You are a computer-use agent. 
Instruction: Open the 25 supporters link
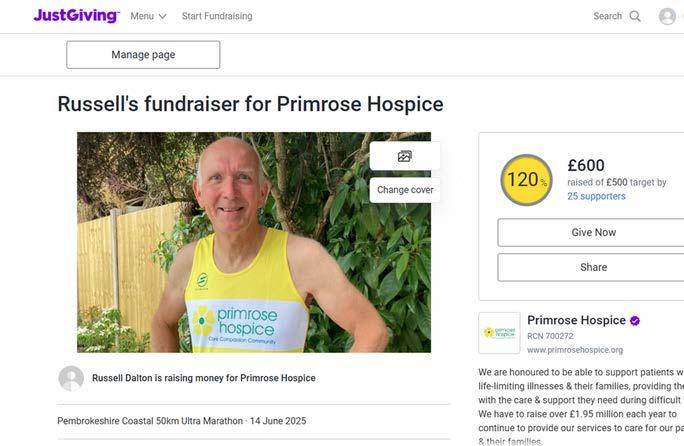click(596, 196)
